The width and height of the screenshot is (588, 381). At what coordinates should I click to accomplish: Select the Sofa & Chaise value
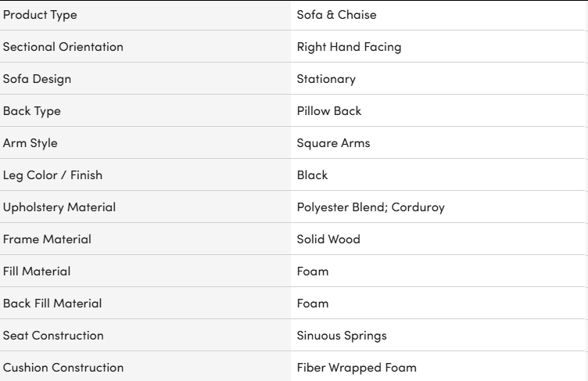coord(336,15)
